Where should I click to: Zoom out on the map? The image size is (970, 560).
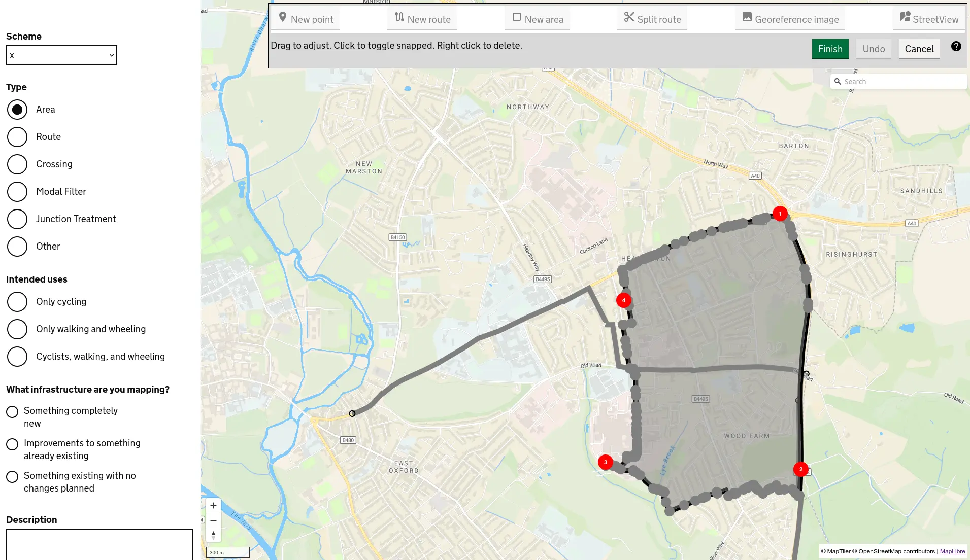click(x=213, y=520)
